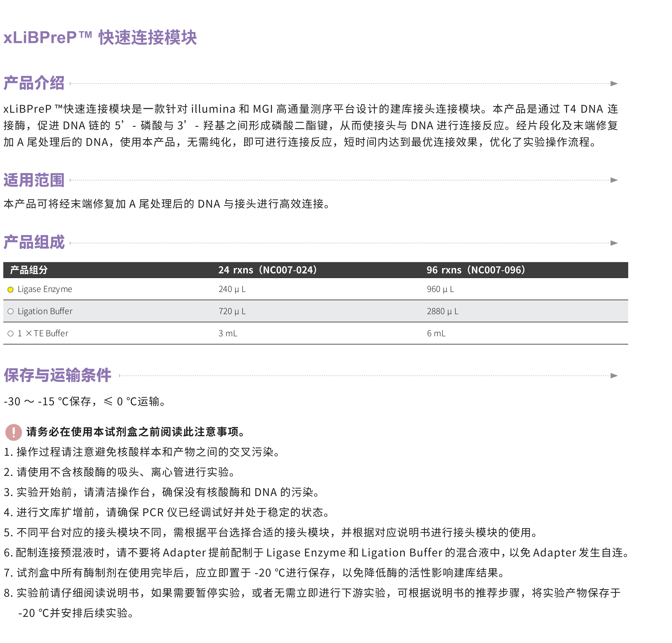
Task: Click the 24 rxns (NC007-024) column header
Action: 268,270
